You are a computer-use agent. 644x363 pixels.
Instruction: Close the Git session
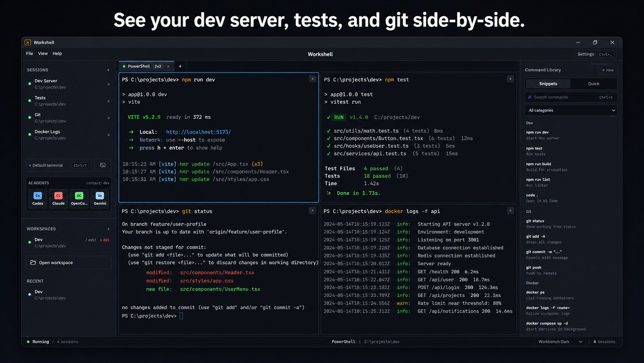coord(109,118)
